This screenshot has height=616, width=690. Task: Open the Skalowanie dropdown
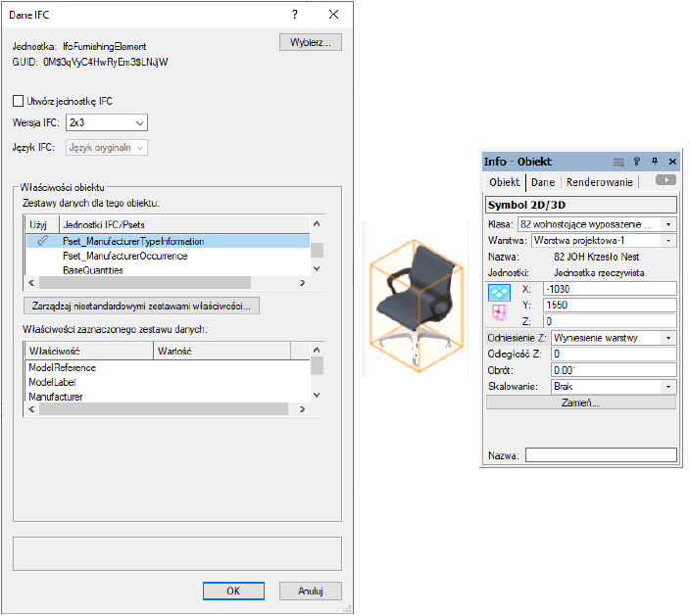669,386
